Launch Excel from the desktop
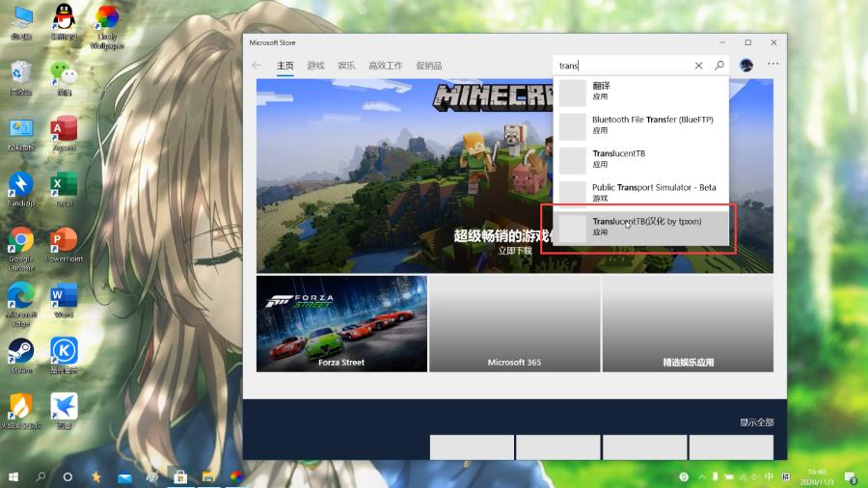The image size is (868, 488). point(64,188)
